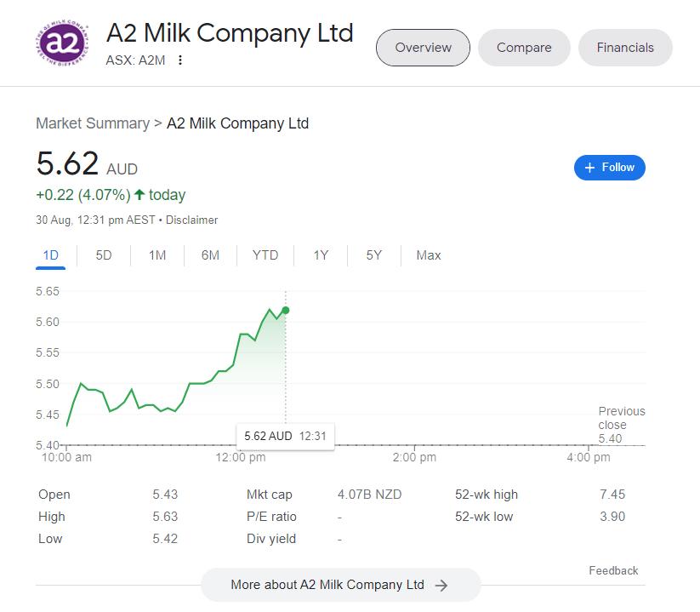The width and height of the screenshot is (700, 612).
Task: Open the three-dot menu beside ASX: A2M
Action: [x=180, y=60]
